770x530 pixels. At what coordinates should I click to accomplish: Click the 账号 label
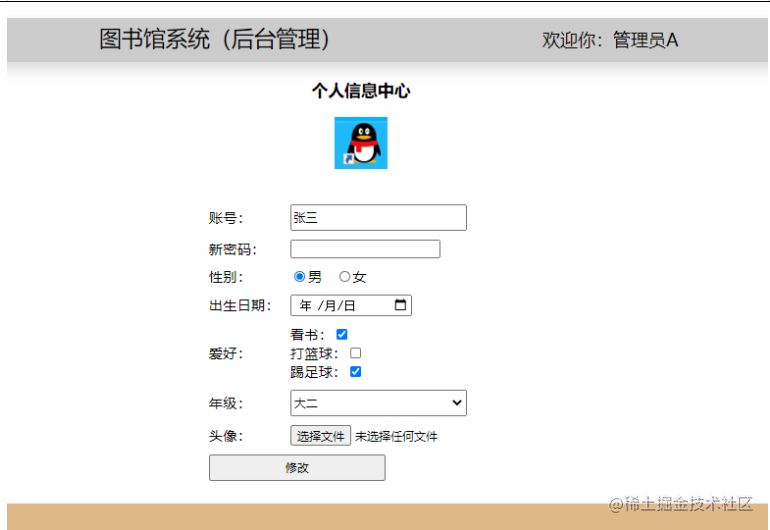point(226,218)
